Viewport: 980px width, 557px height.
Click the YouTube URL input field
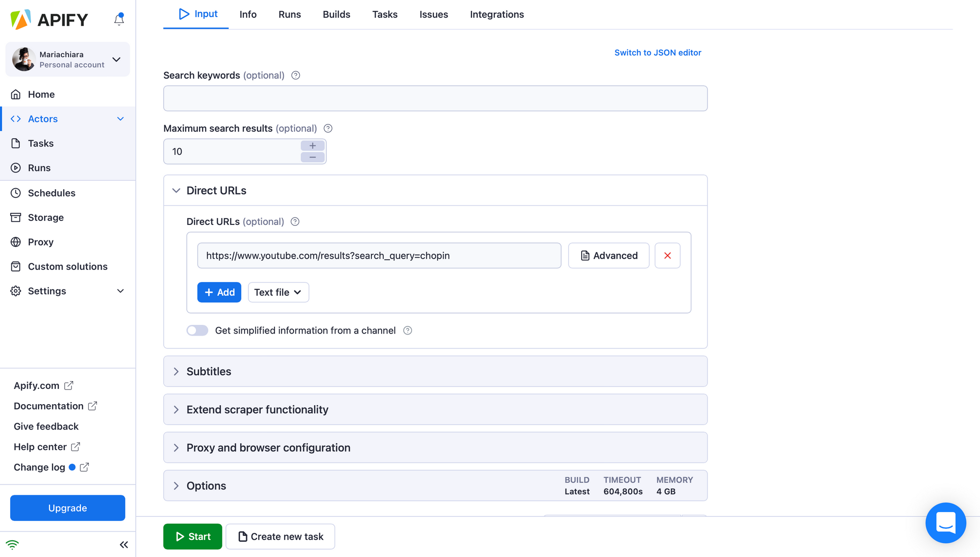379,256
